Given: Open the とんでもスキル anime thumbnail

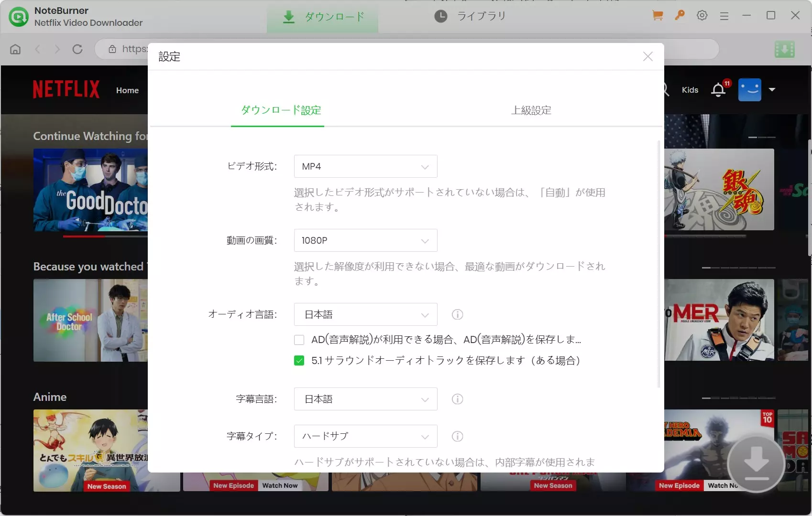Looking at the screenshot, I should [91, 451].
